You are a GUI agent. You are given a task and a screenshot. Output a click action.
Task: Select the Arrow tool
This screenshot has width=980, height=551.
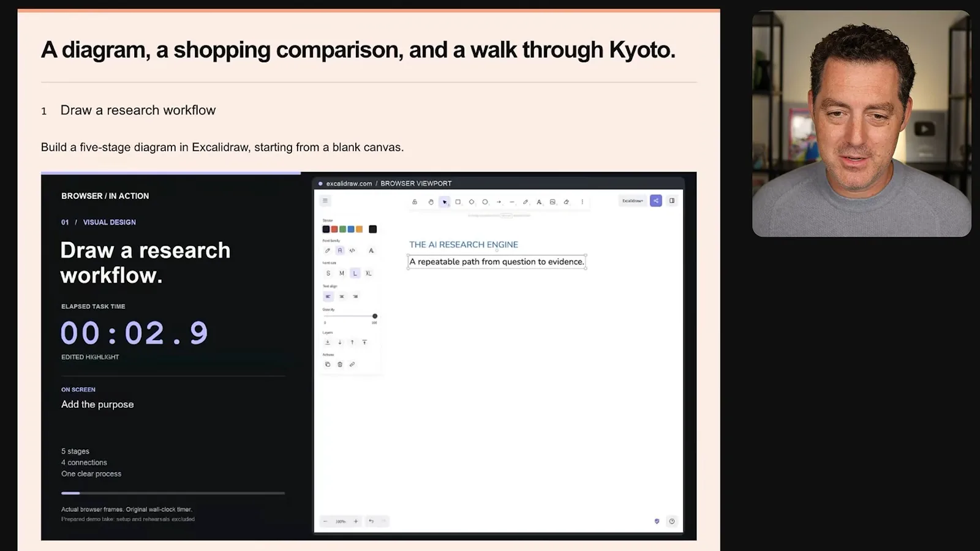(499, 201)
